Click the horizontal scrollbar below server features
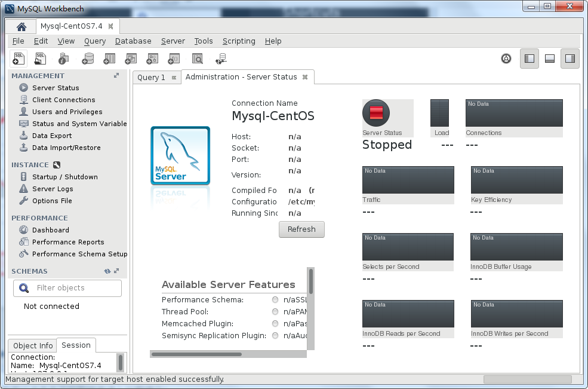 (x=229, y=354)
